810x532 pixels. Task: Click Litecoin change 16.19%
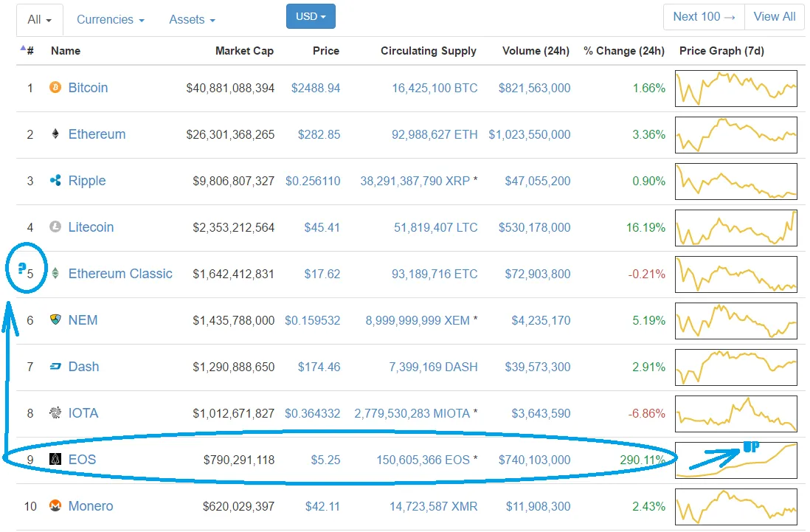[645, 227]
